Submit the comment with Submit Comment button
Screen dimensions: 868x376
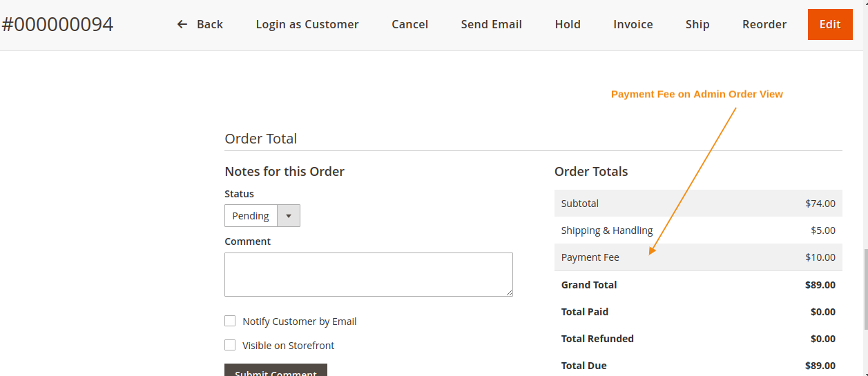pyautogui.click(x=276, y=371)
